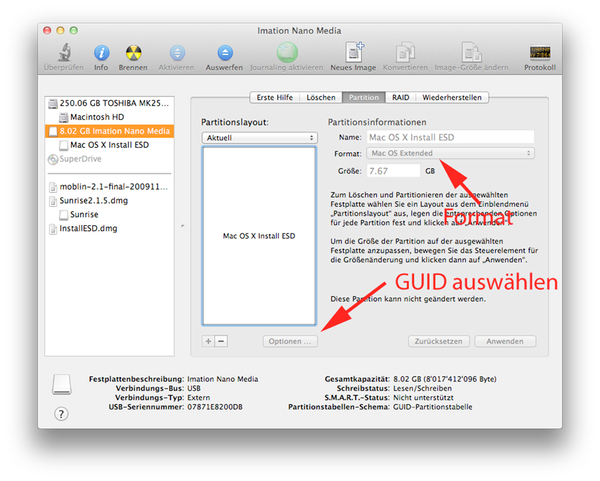Open the RAID tab
The image size is (600, 481).
400,98
